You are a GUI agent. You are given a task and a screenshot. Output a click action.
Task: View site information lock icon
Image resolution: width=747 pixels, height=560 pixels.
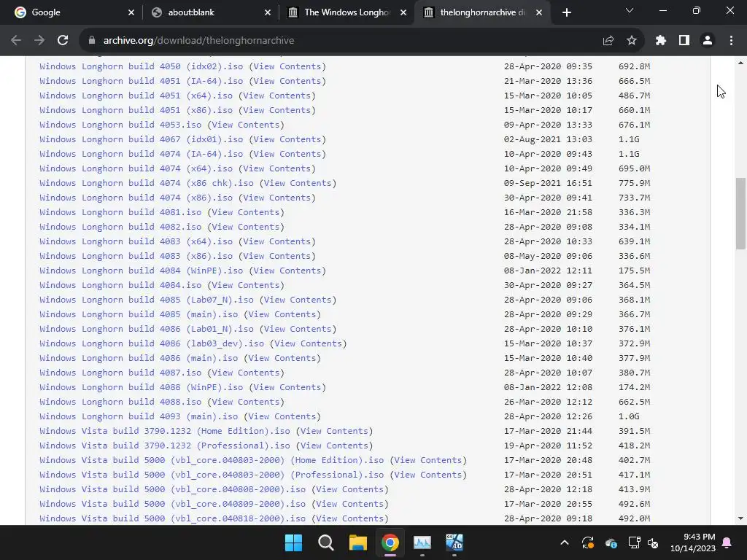(92, 41)
